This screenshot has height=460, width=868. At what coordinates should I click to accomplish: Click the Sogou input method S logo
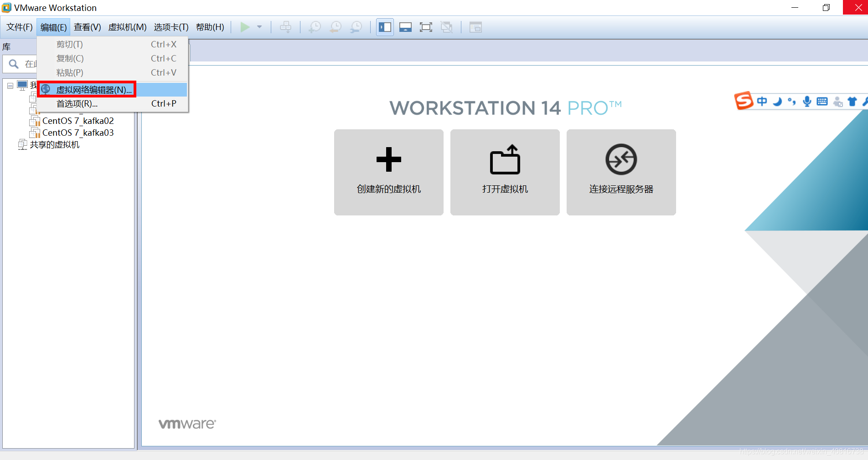[744, 101]
